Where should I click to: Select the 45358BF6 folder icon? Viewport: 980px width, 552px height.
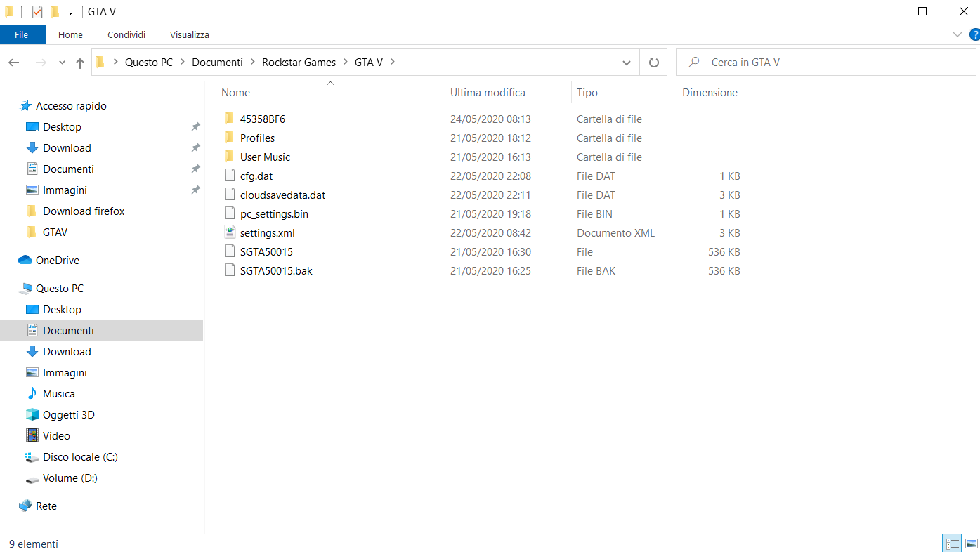click(229, 119)
